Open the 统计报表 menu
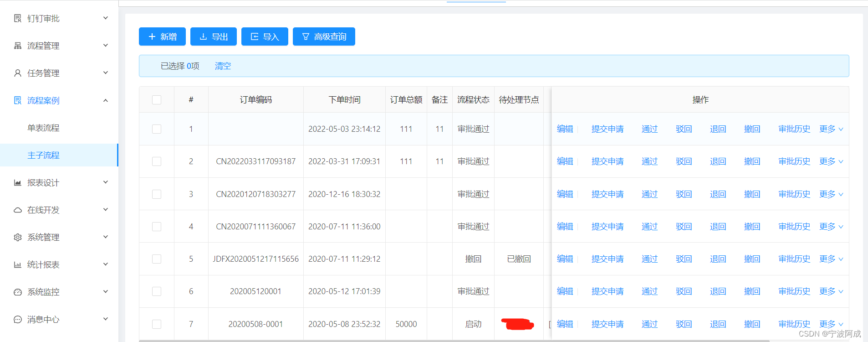The width and height of the screenshot is (868, 342). point(59,264)
